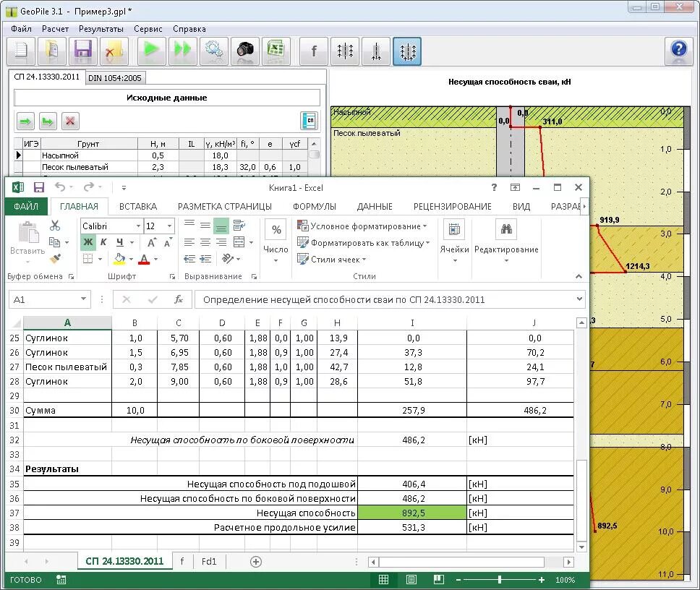Switch to Normal grid view in status bar
The height and width of the screenshot is (590, 700).
click(x=383, y=580)
